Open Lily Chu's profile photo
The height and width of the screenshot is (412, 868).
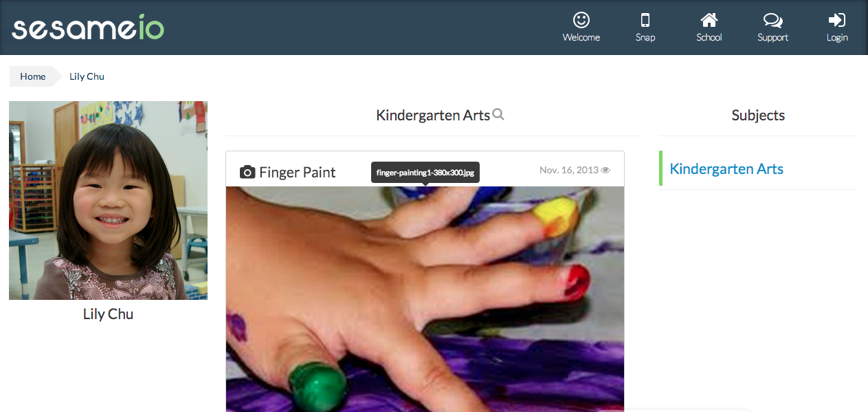tap(108, 200)
